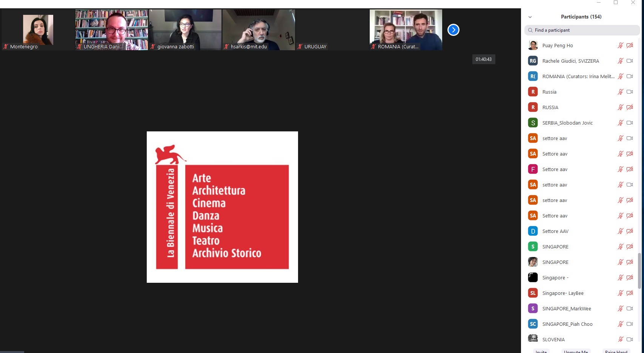Viewport: 644px width, 353px height.
Task: Click camera icon for ROMANIA Curators row
Action: coord(630,76)
